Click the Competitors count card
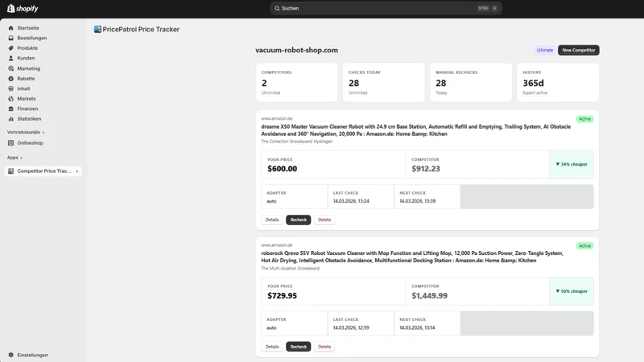This screenshot has width=644, height=362. [x=296, y=83]
